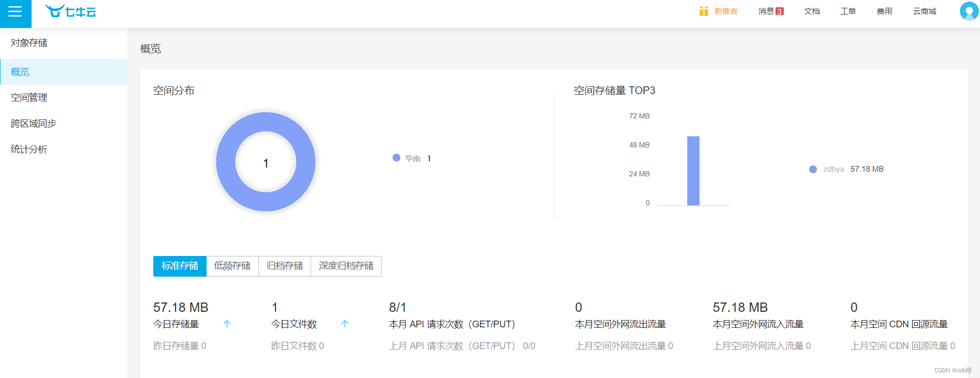This screenshot has width=980, height=378.
Task: Click the 8/1 API request value
Action: coord(398,307)
